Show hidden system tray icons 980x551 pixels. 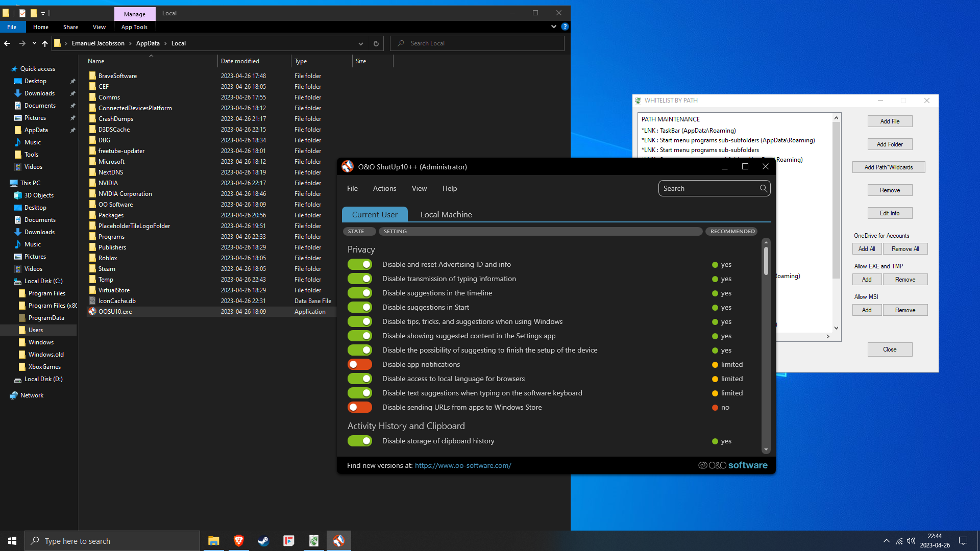[x=887, y=541]
